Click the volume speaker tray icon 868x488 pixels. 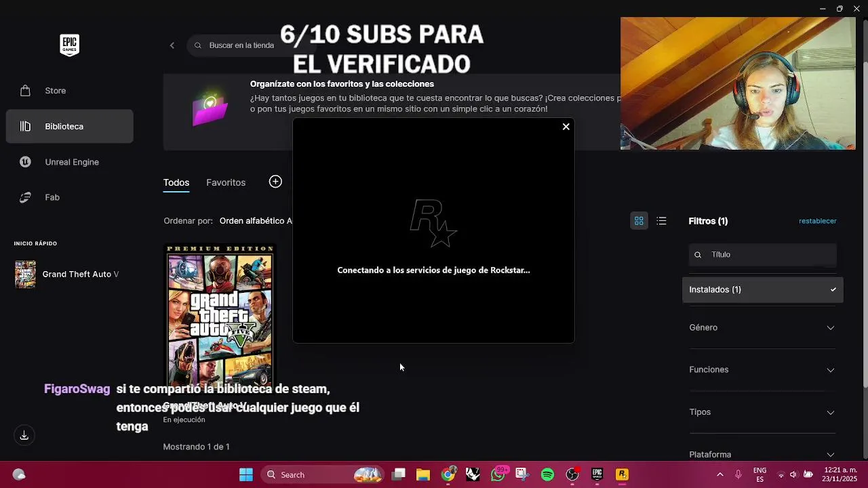coord(793,475)
